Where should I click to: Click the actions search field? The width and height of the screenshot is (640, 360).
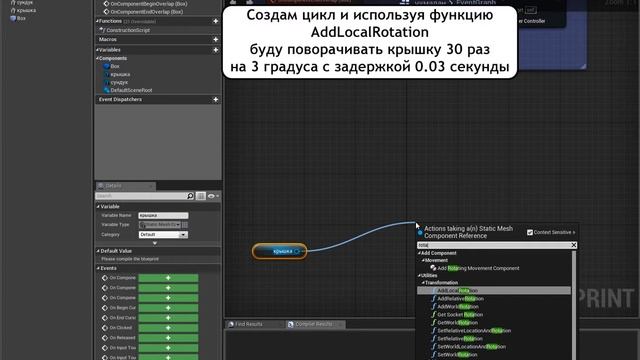click(x=493, y=245)
